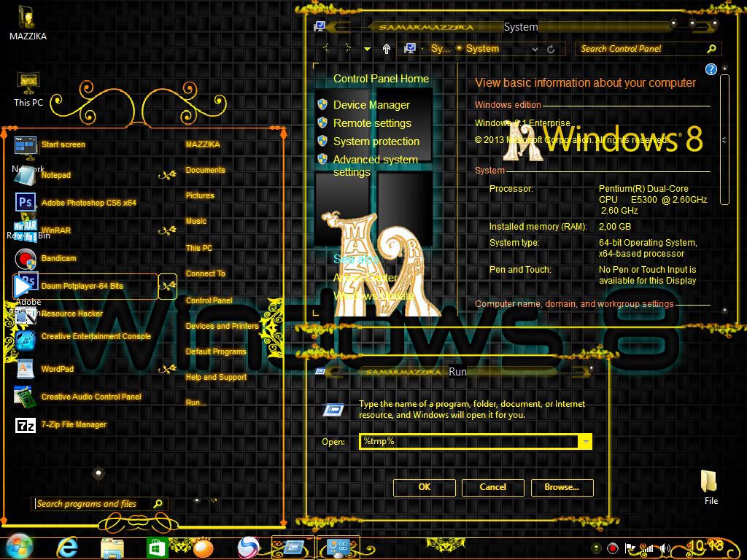Open address bar history dropdown

pyautogui.click(x=535, y=49)
